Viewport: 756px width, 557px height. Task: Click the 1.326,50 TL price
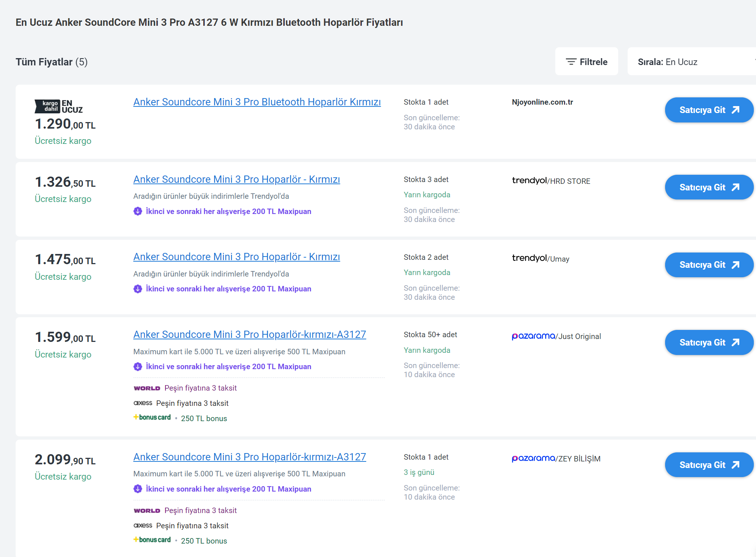65,182
